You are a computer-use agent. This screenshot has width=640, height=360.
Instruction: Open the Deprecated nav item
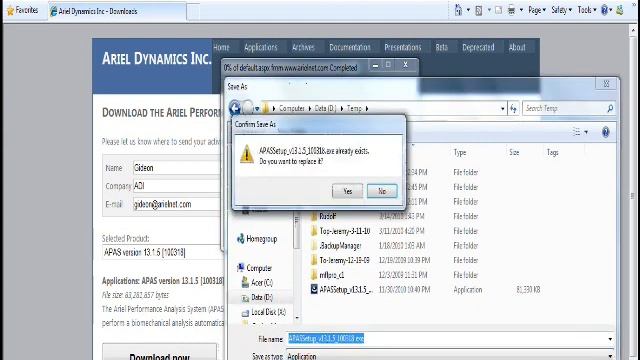coord(478,47)
